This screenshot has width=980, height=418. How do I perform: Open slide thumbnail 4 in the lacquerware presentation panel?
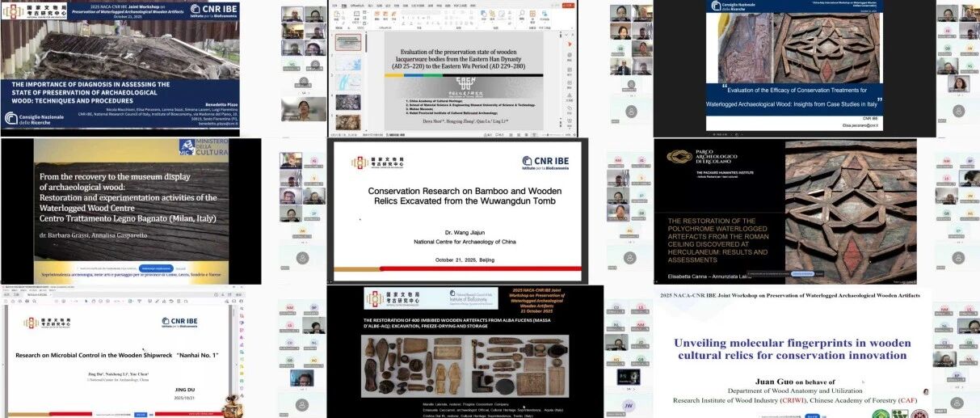348,103
